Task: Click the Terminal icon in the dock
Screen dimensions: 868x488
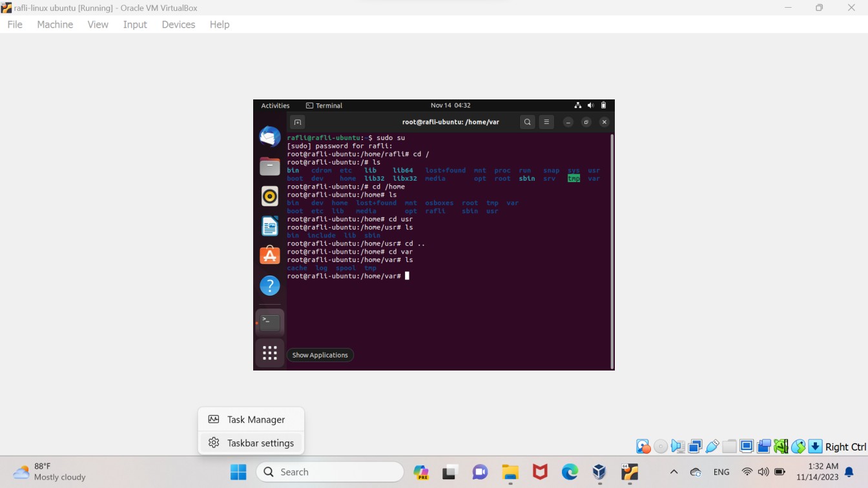Action: click(270, 323)
